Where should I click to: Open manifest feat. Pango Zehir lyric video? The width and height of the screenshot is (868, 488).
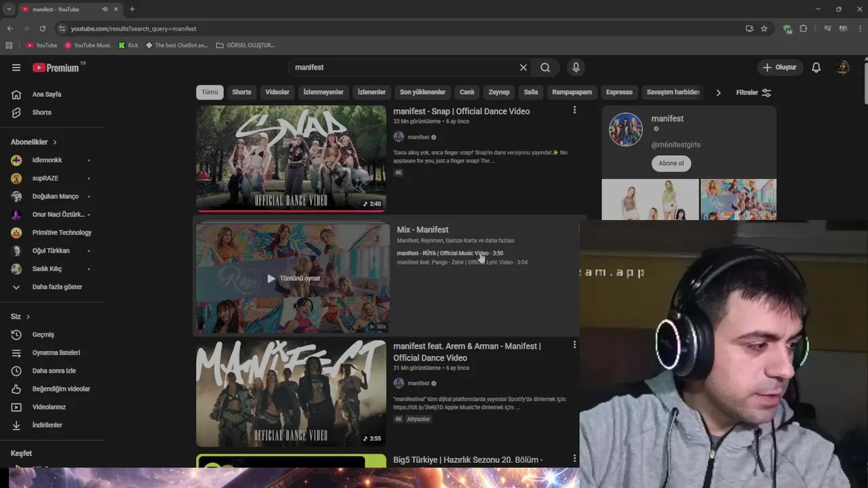[462, 262]
